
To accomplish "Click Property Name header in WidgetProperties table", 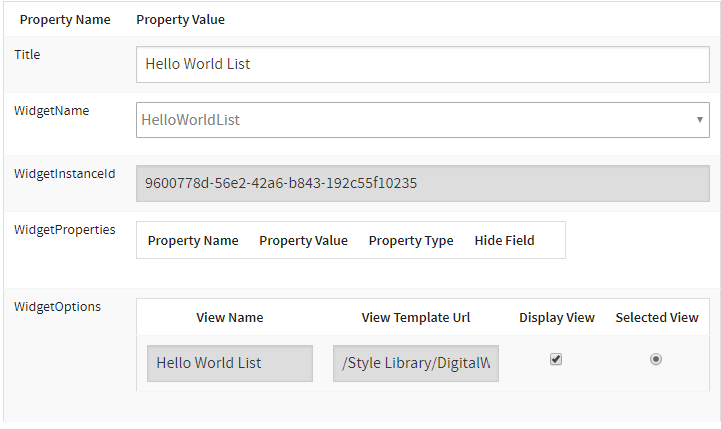I will 193,240.
